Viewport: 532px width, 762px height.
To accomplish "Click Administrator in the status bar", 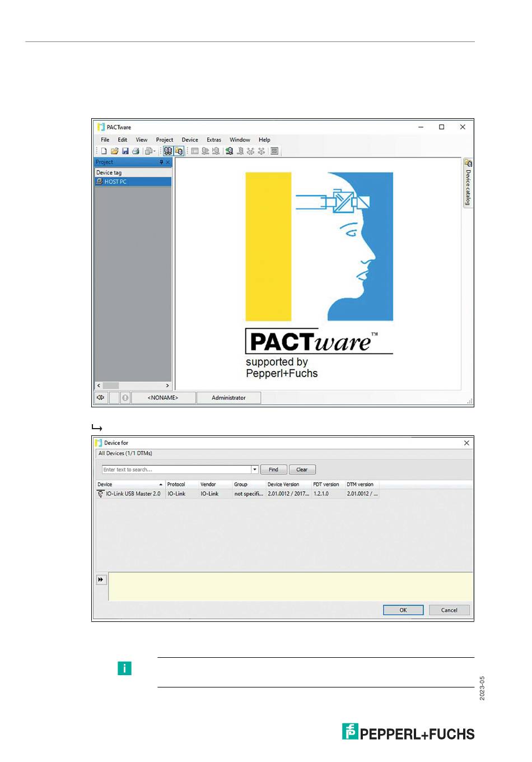I will [x=228, y=398].
